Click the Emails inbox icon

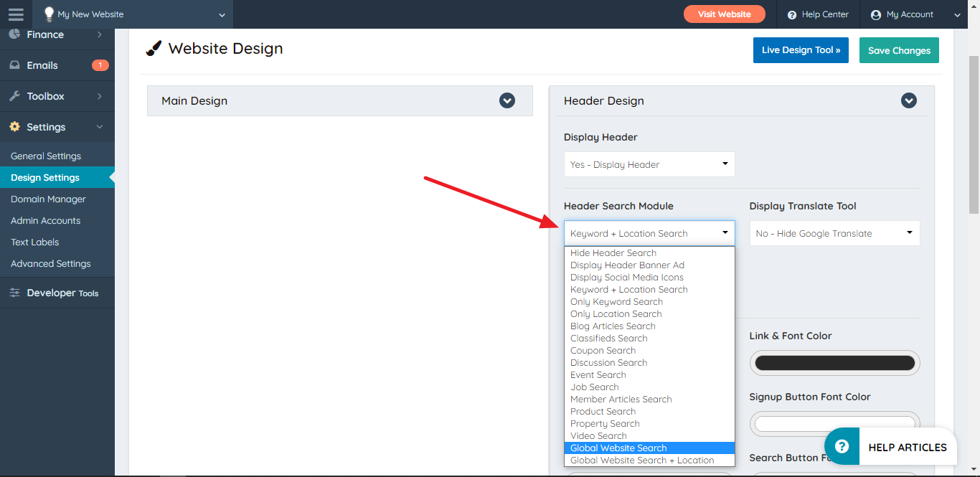tap(14, 65)
